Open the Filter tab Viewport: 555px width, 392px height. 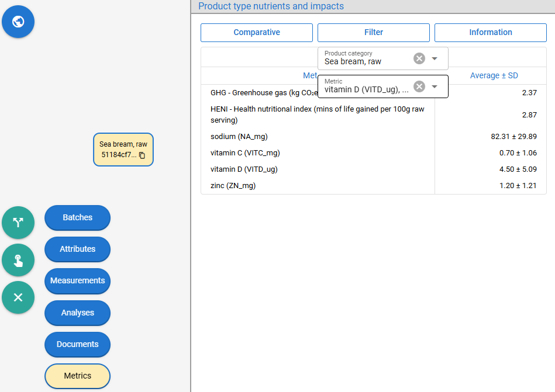tap(374, 33)
